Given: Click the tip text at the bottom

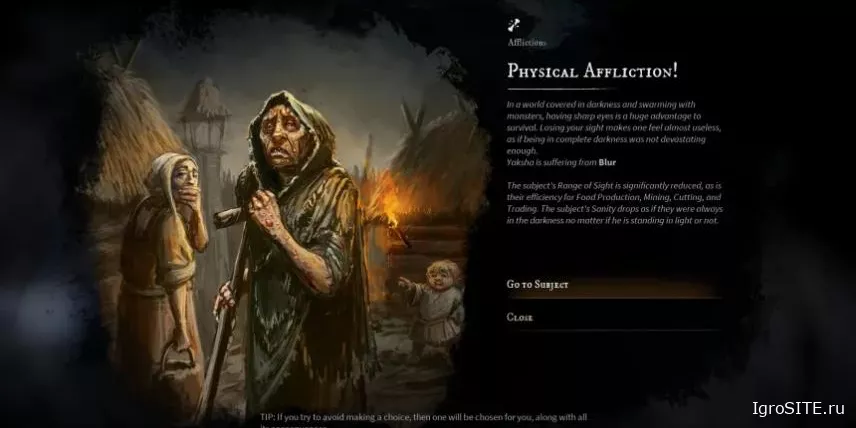Looking at the screenshot, I should tap(424, 420).
